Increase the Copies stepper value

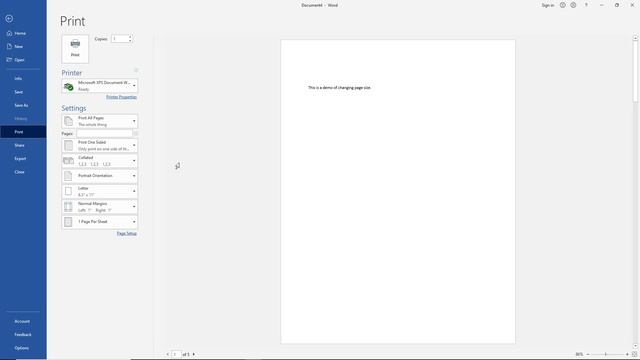coord(130,37)
